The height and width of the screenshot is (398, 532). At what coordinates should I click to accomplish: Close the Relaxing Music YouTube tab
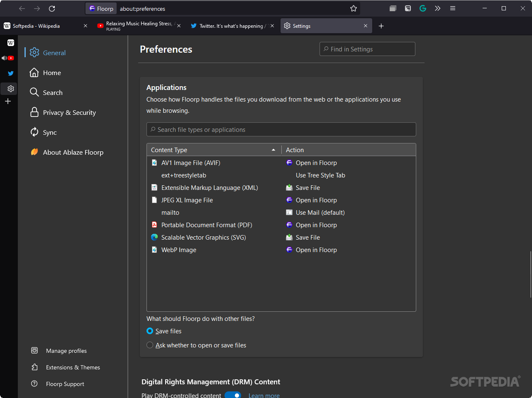point(179,26)
